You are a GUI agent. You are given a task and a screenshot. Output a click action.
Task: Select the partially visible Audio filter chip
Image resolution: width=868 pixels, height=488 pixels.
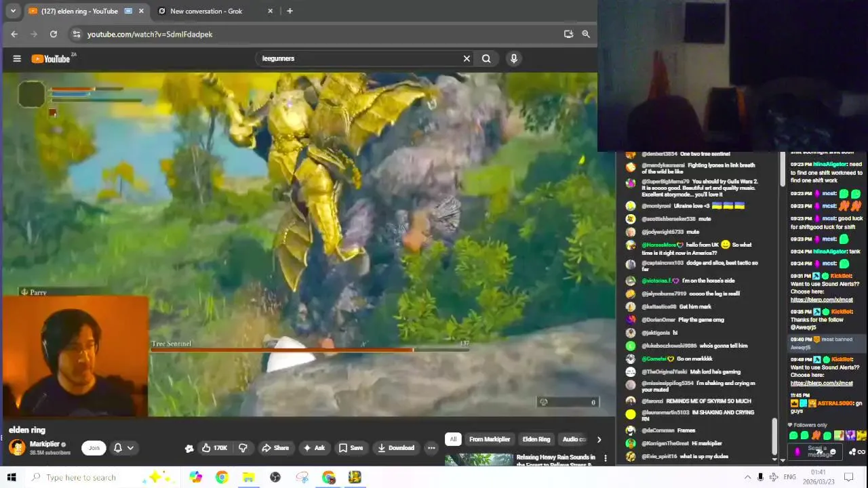574,439
